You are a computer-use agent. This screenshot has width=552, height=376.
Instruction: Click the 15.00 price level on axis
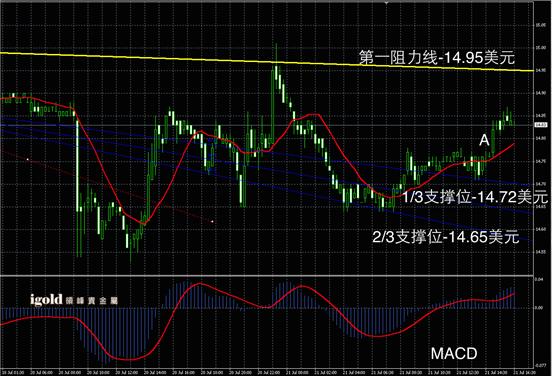[541, 48]
